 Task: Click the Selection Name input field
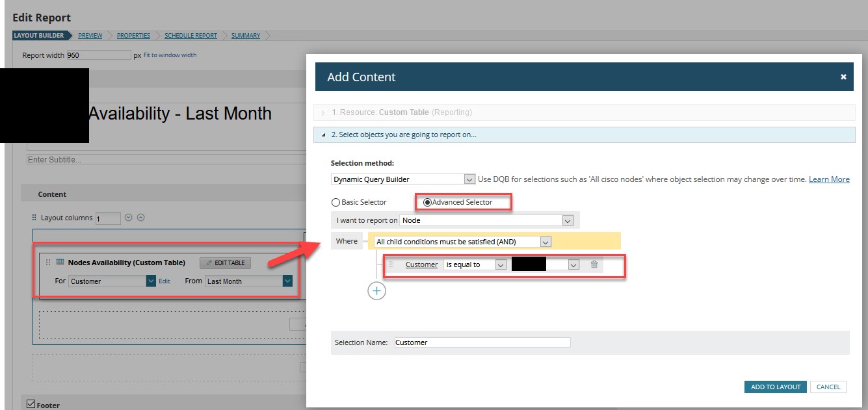pyautogui.click(x=482, y=342)
